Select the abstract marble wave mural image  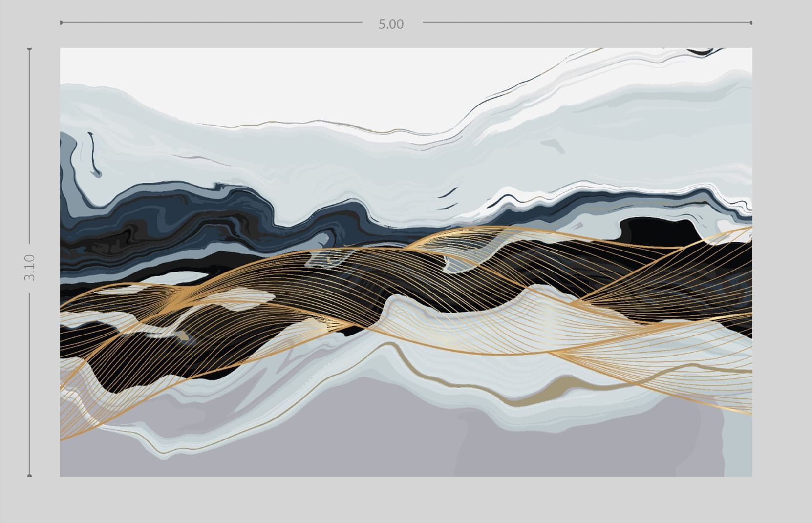click(406, 262)
